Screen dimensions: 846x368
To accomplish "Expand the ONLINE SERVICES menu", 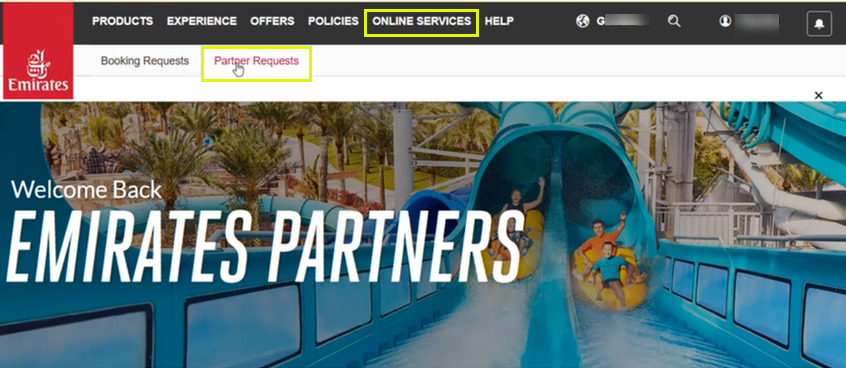I will pyautogui.click(x=421, y=21).
